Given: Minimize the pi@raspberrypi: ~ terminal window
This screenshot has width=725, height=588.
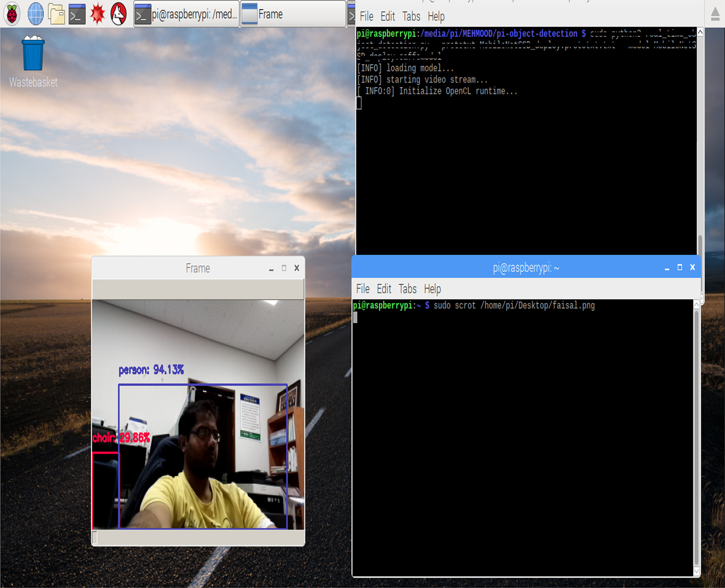Looking at the screenshot, I should click(667, 268).
